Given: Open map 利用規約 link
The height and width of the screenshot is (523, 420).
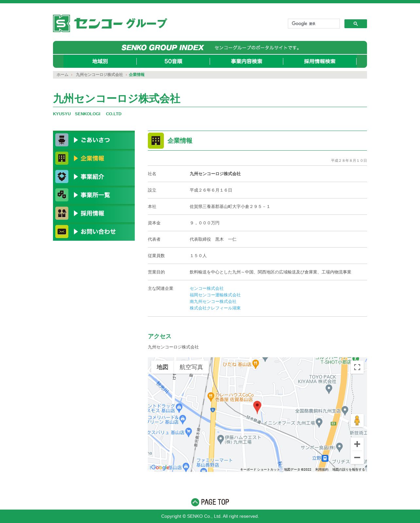Looking at the screenshot, I should 322,469.
